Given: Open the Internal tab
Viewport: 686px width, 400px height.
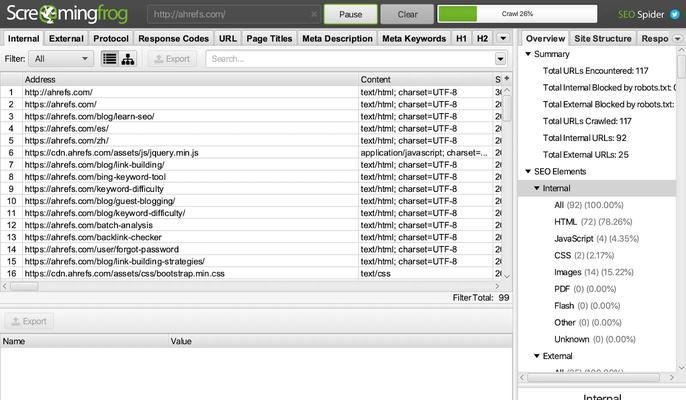Looking at the screenshot, I should click(23, 39).
